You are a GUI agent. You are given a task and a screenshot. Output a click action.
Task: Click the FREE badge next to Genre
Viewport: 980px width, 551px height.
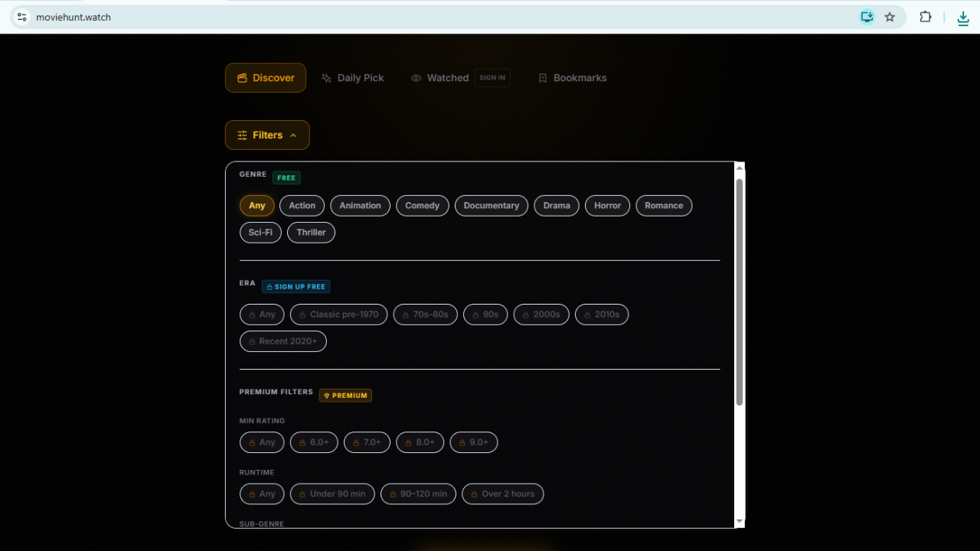[286, 178]
